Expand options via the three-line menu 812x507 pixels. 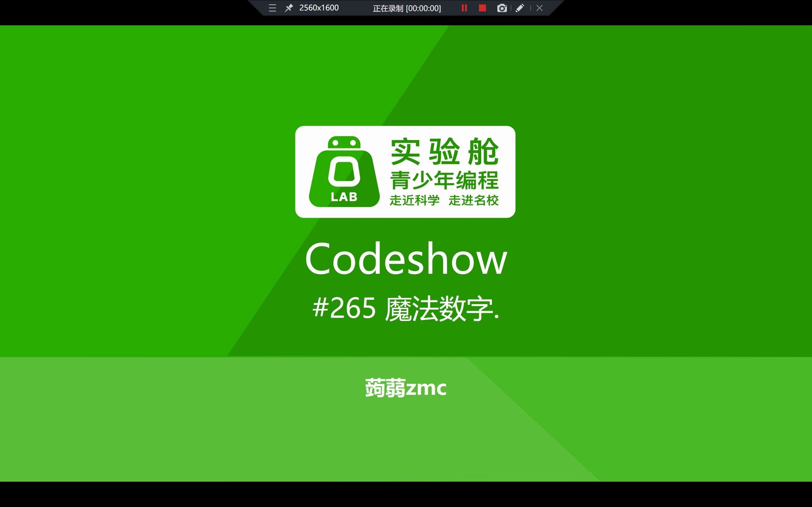tap(272, 8)
